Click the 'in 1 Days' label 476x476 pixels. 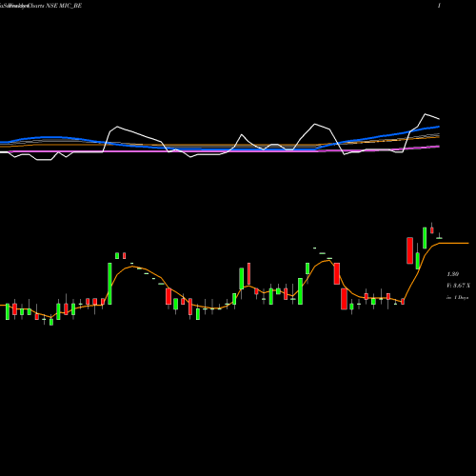click(x=457, y=298)
